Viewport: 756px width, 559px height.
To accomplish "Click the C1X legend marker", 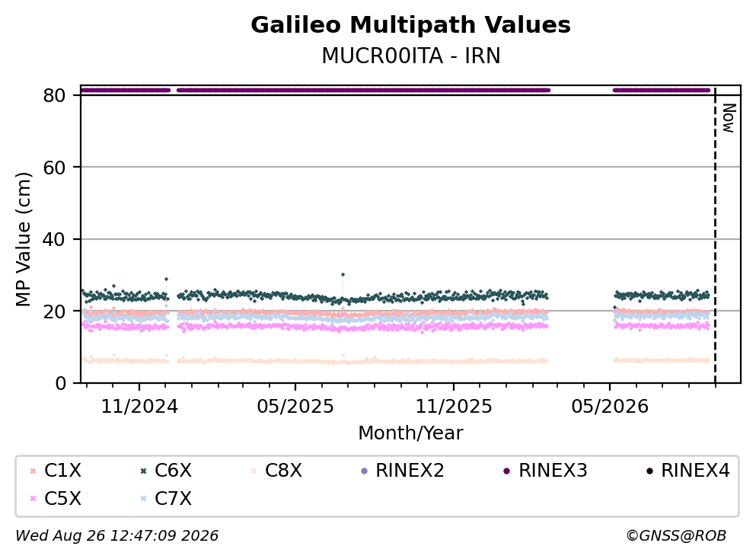I will (33, 471).
